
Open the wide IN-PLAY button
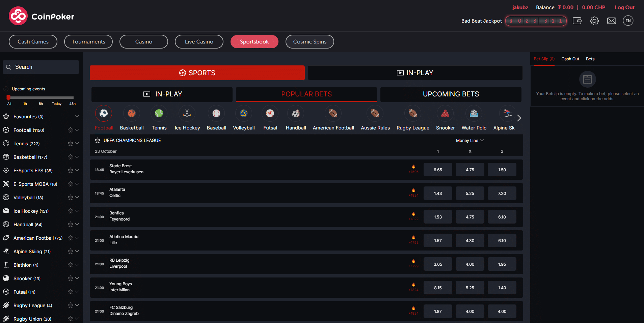point(415,73)
